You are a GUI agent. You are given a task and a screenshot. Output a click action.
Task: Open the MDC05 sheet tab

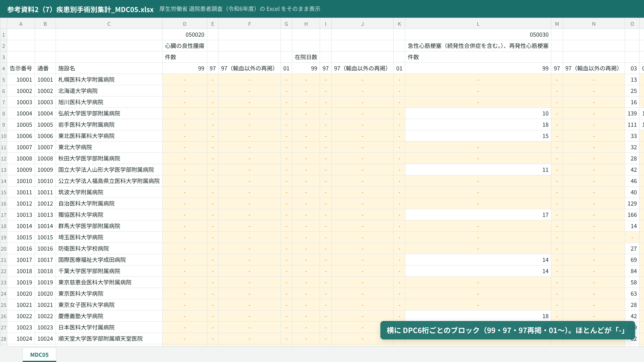point(39,355)
